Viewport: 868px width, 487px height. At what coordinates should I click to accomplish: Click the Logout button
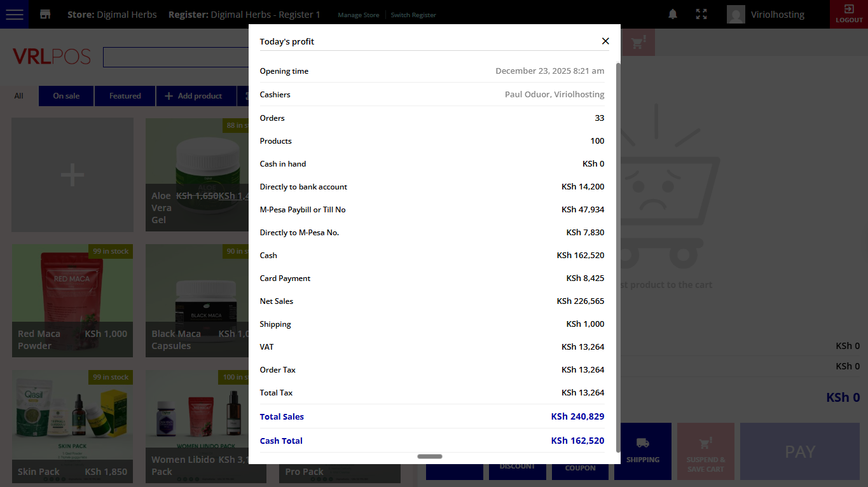[849, 14]
